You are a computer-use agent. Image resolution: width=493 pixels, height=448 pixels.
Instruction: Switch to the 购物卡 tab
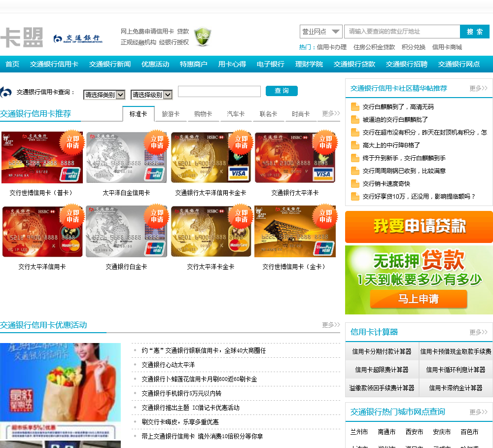point(203,114)
